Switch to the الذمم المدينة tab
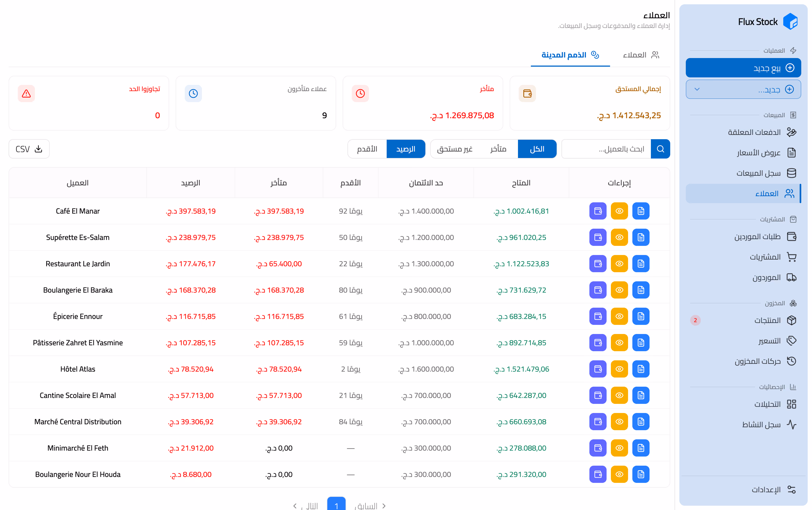 [570, 55]
